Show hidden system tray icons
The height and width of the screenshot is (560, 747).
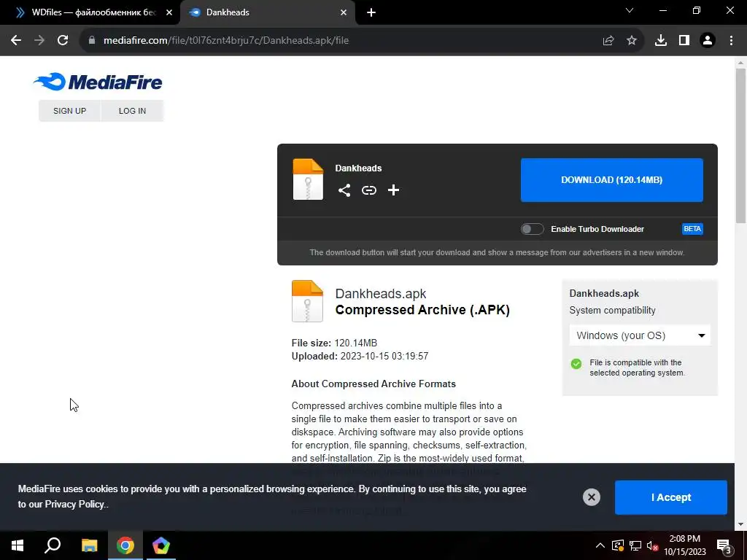(x=600, y=545)
